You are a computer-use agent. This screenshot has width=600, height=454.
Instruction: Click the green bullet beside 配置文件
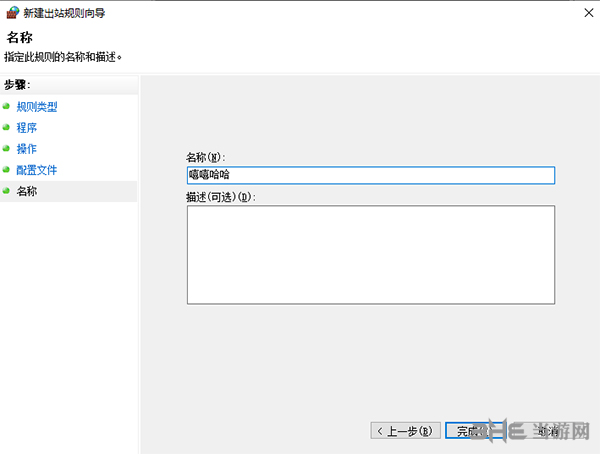pos(6,170)
